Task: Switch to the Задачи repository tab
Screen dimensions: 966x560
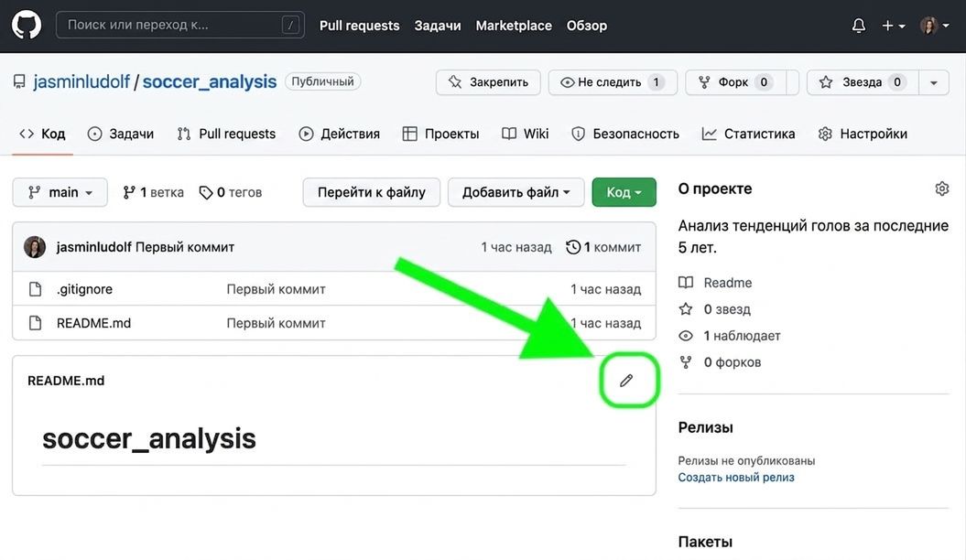Action: [x=121, y=134]
